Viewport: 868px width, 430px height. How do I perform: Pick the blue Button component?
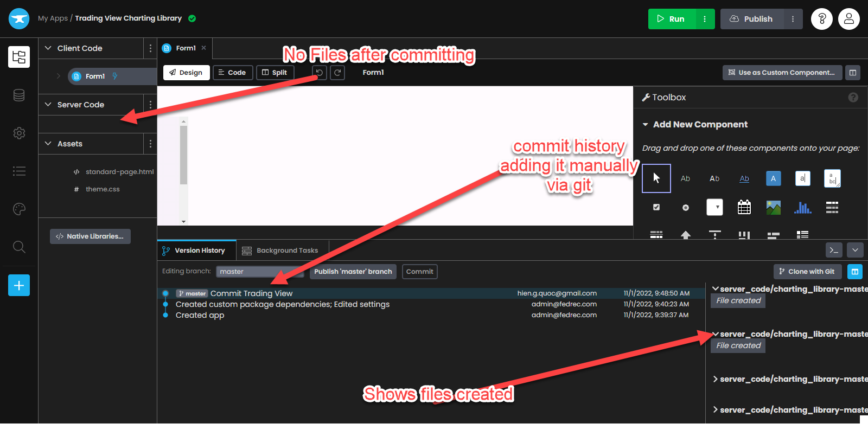pyautogui.click(x=774, y=178)
